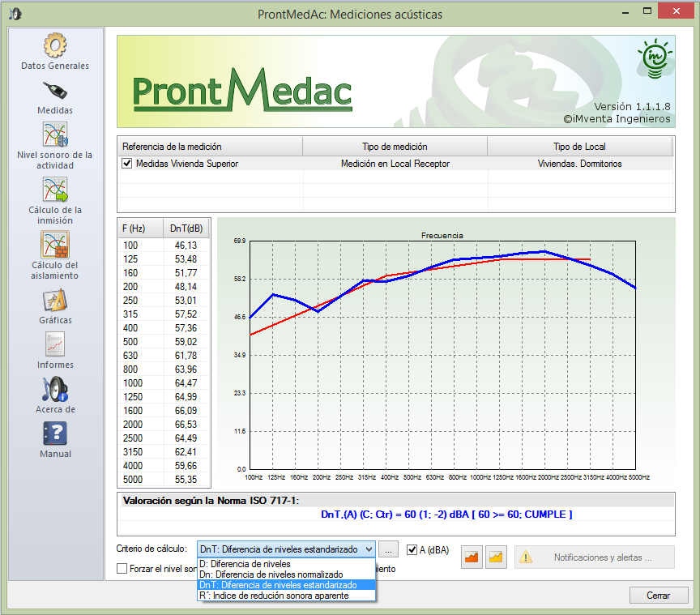Click the DnT,(A) result line text
700x615 pixels.
tap(446, 515)
